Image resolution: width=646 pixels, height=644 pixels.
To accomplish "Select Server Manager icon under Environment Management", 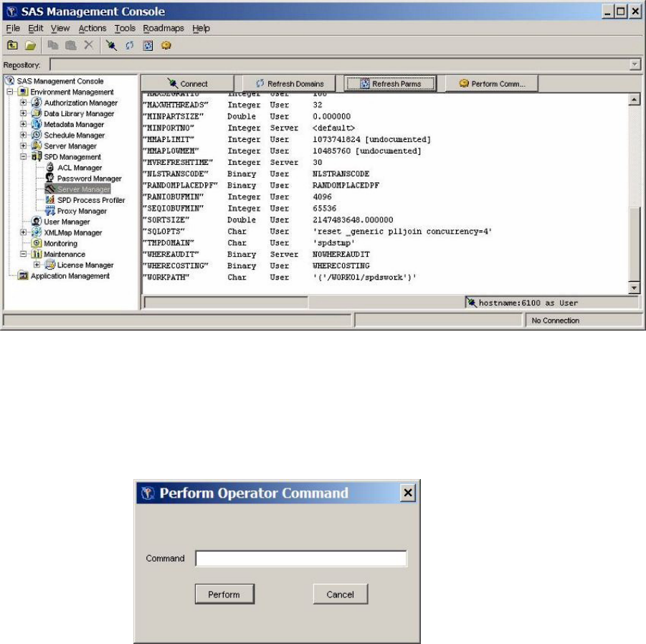I will pyautogui.click(x=37, y=146).
